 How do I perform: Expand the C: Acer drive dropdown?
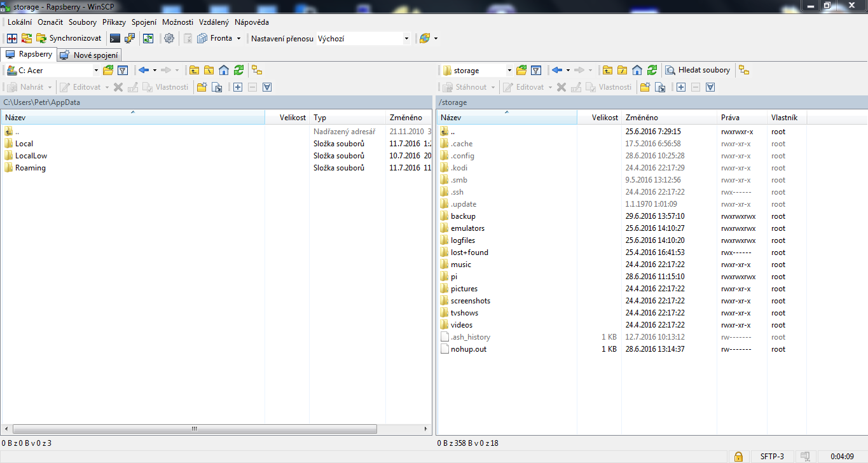(x=96, y=71)
